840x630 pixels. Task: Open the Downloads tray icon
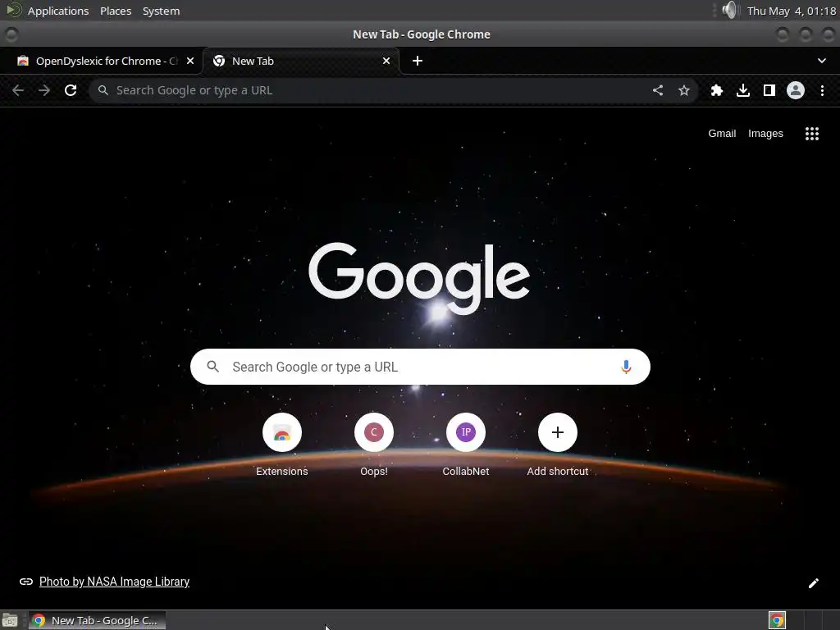coord(743,90)
